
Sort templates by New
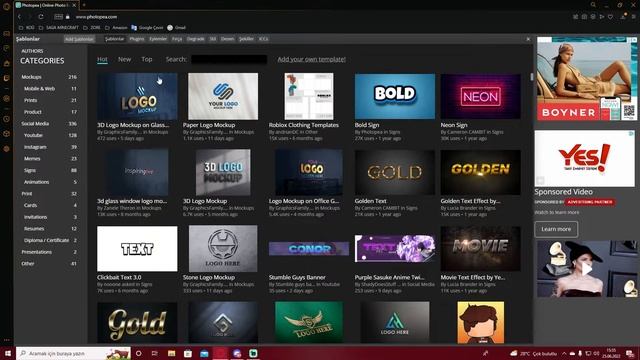point(124,59)
